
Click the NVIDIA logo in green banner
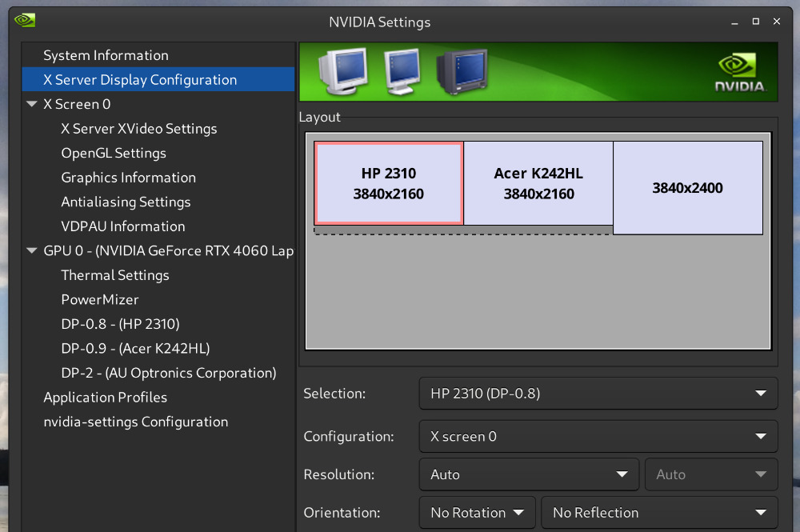click(x=740, y=73)
